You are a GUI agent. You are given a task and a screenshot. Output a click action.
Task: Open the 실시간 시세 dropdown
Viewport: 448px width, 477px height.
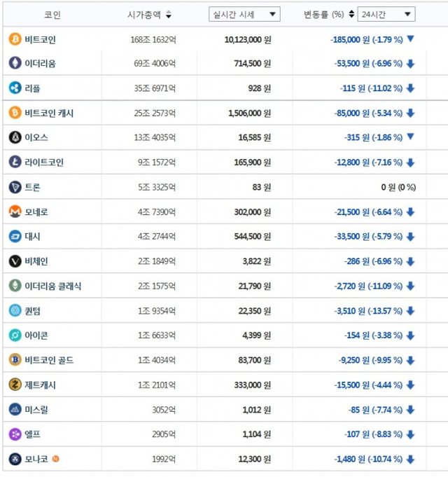(x=244, y=14)
